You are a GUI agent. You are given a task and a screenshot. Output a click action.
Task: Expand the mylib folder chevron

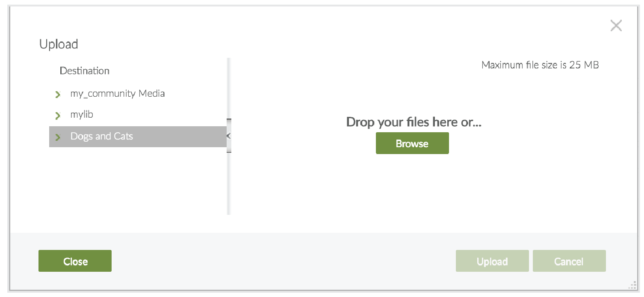point(58,116)
